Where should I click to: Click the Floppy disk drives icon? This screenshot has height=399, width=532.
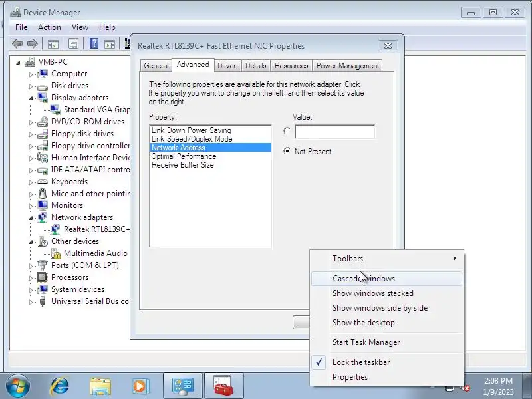coord(43,134)
